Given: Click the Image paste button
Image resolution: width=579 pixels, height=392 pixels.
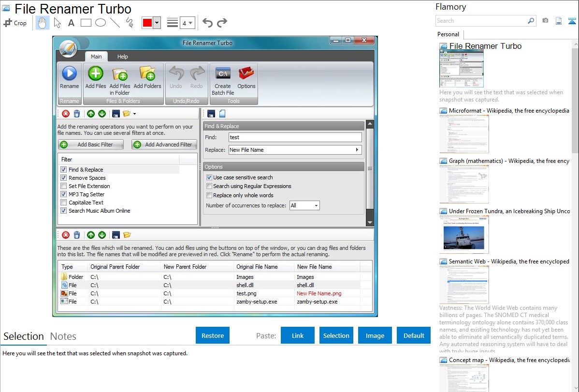Looking at the screenshot, I should coord(375,335).
